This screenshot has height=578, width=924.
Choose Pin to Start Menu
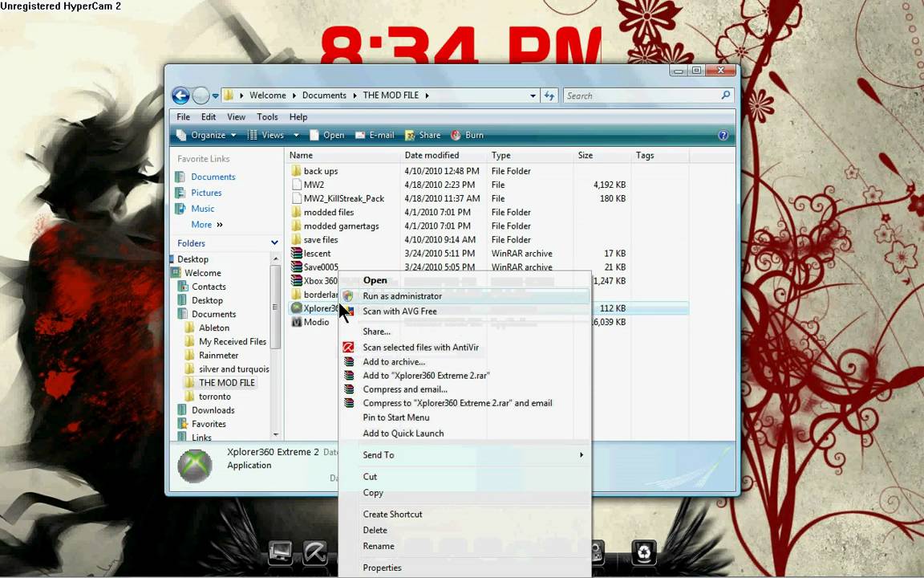pos(465,417)
